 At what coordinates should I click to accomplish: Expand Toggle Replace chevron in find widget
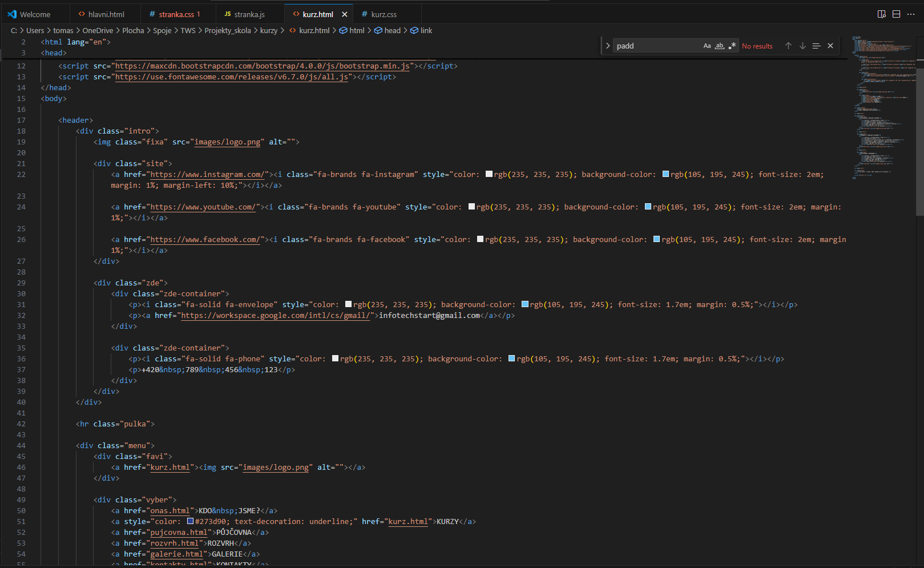click(608, 46)
